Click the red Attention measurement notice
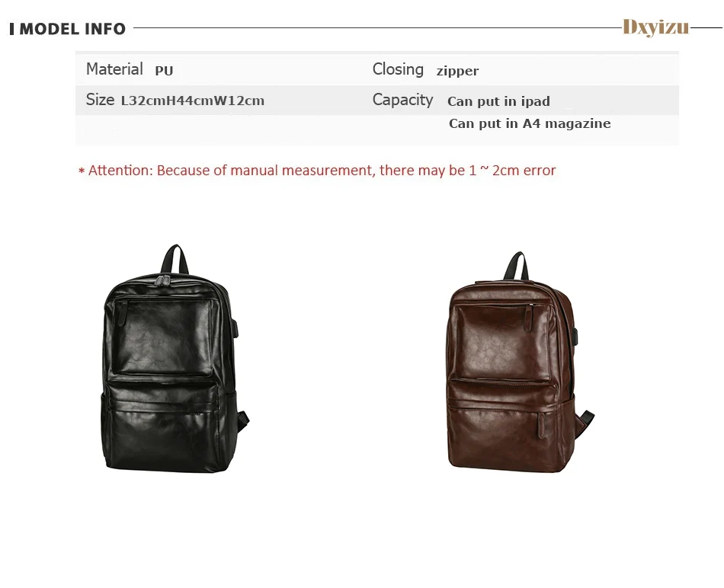This screenshot has height=588, width=724. 317,171
